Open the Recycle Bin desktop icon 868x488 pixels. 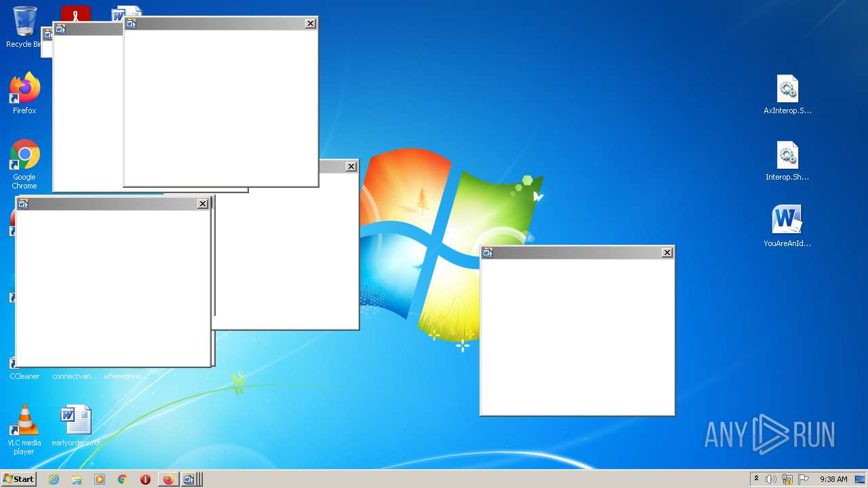pyautogui.click(x=24, y=27)
